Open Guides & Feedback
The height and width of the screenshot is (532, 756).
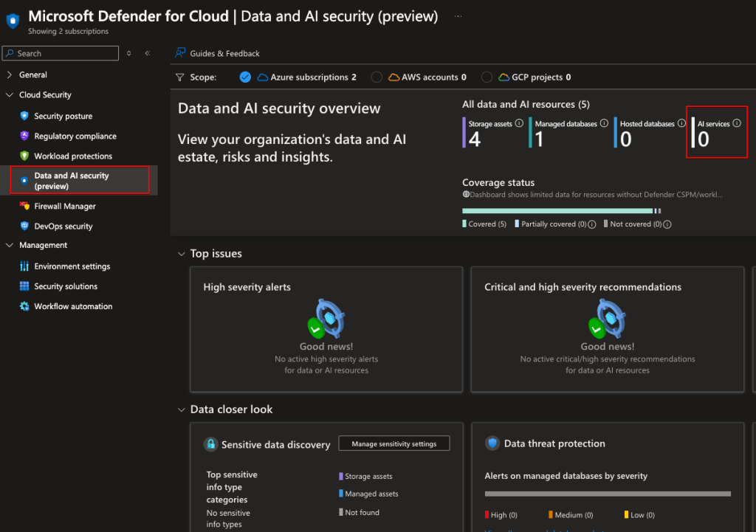tap(217, 53)
